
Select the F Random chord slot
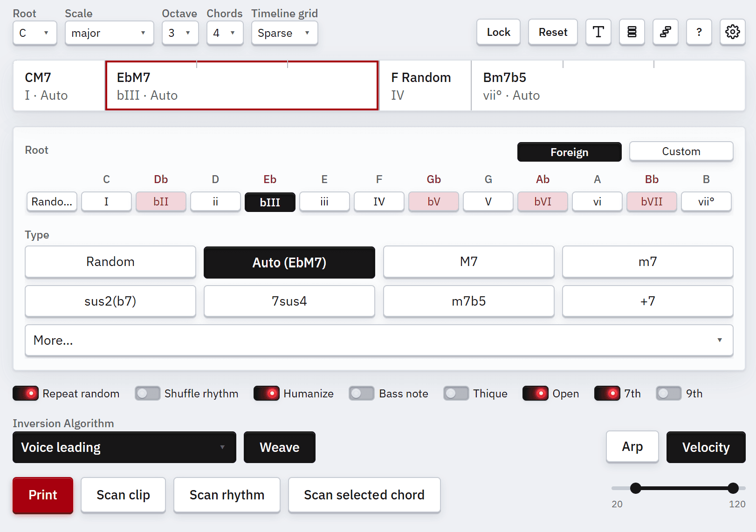(426, 86)
